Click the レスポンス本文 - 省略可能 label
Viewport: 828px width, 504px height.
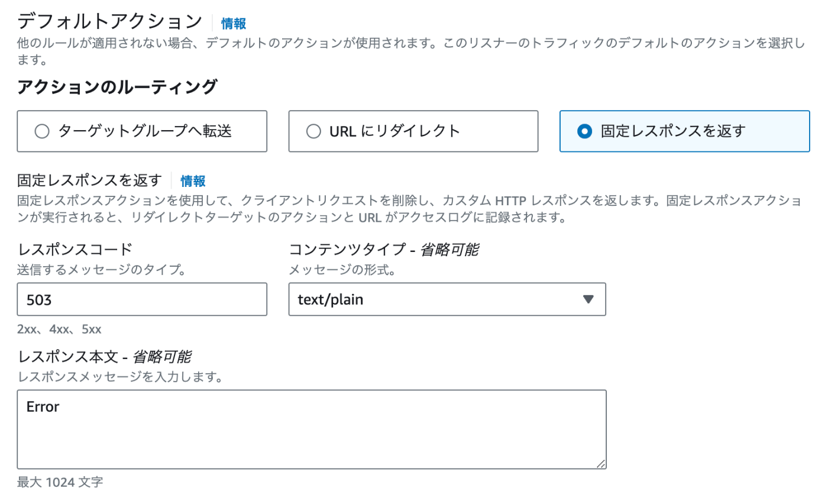[x=105, y=357]
